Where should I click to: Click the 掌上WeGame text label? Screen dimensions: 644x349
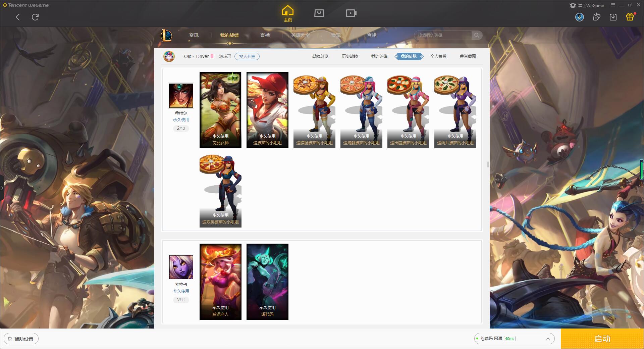tap(591, 5)
